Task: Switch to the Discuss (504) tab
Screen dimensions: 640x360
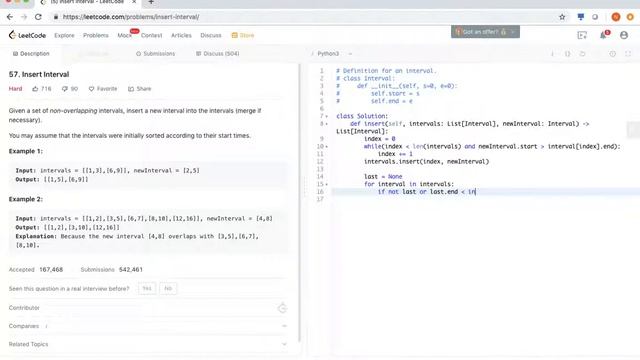Action: pos(218,53)
